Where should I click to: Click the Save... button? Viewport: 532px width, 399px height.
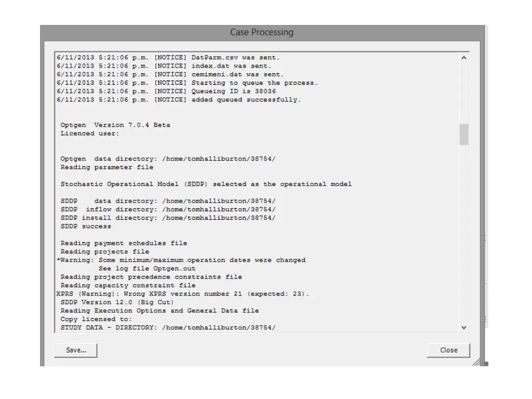click(x=76, y=350)
